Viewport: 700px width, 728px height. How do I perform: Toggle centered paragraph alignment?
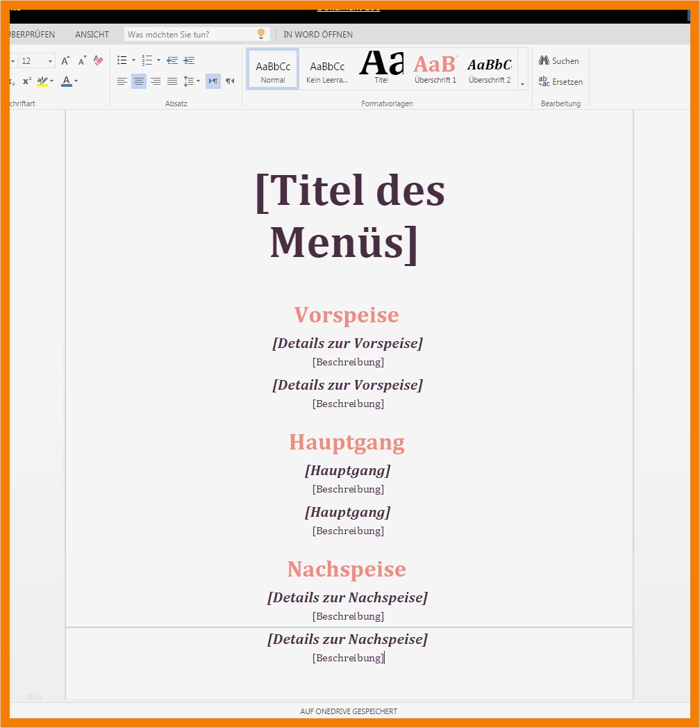(x=138, y=81)
